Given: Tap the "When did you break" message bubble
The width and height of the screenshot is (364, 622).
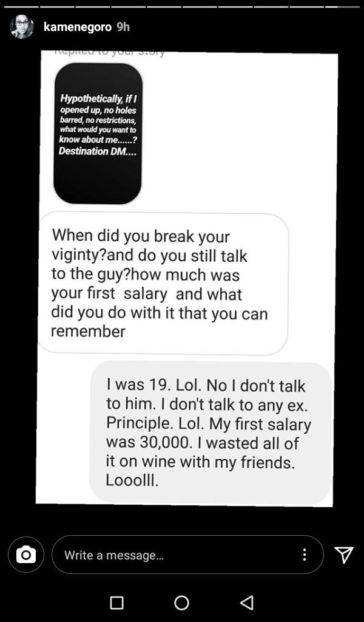Looking at the screenshot, I should click(x=163, y=284).
